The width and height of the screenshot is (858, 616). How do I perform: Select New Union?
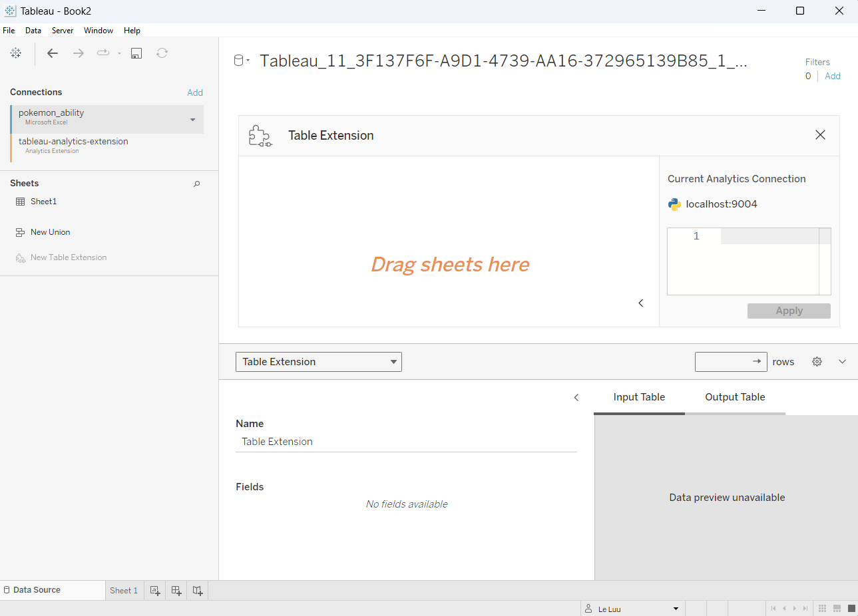point(50,232)
